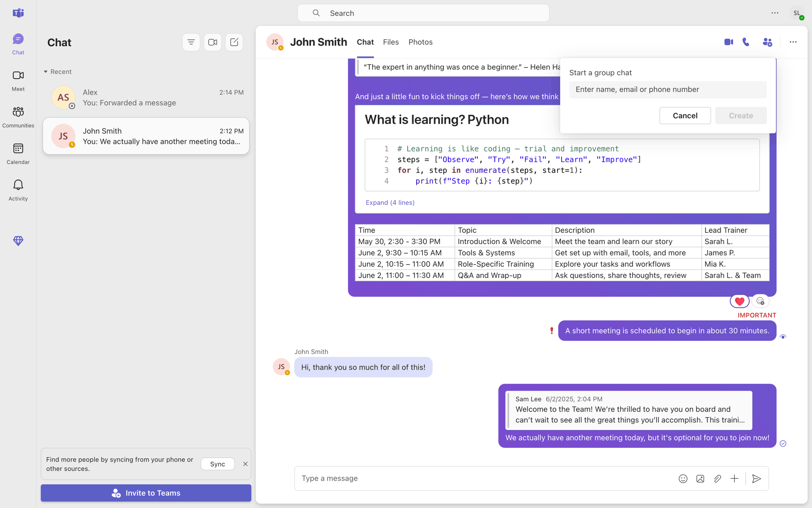This screenshot has width=812, height=508.
Task: Click the heart reaction on the message
Action: coord(740,301)
